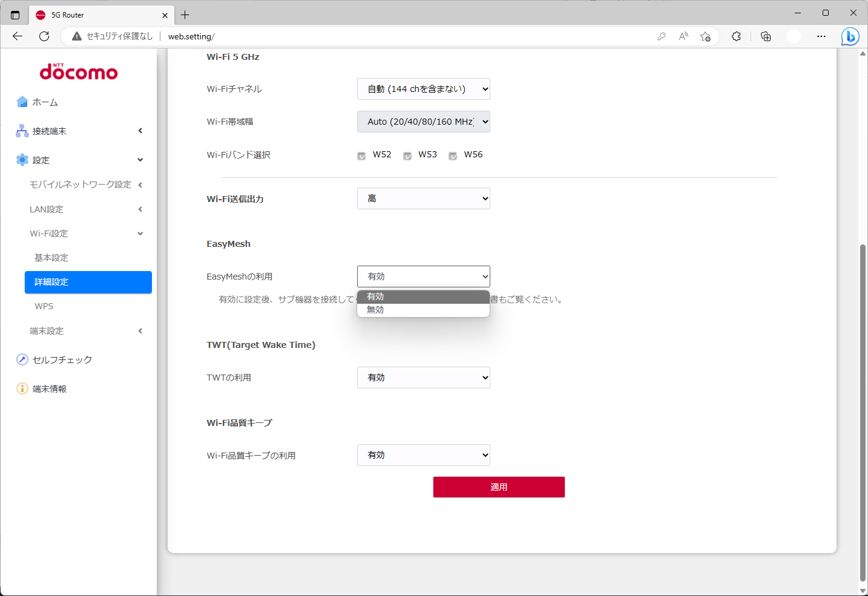Toggle the W52 band checkbox
The width and height of the screenshot is (868, 596).
(x=361, y=156)
